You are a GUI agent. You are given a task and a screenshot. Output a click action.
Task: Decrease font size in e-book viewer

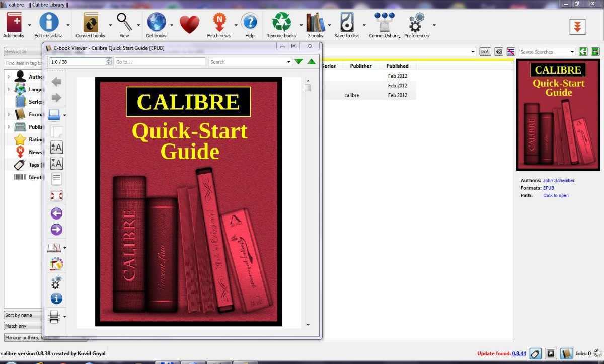[56, 164]
